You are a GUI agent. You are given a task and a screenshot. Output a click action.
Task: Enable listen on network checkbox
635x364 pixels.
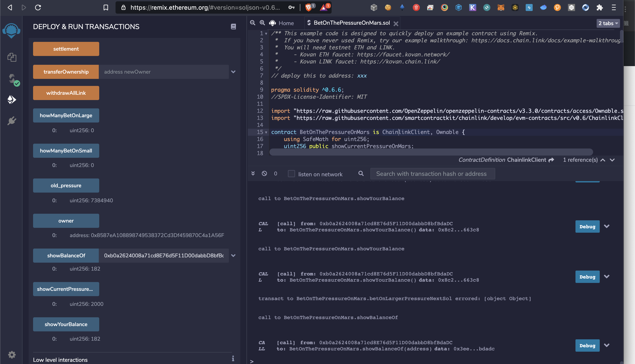(291, 174)
